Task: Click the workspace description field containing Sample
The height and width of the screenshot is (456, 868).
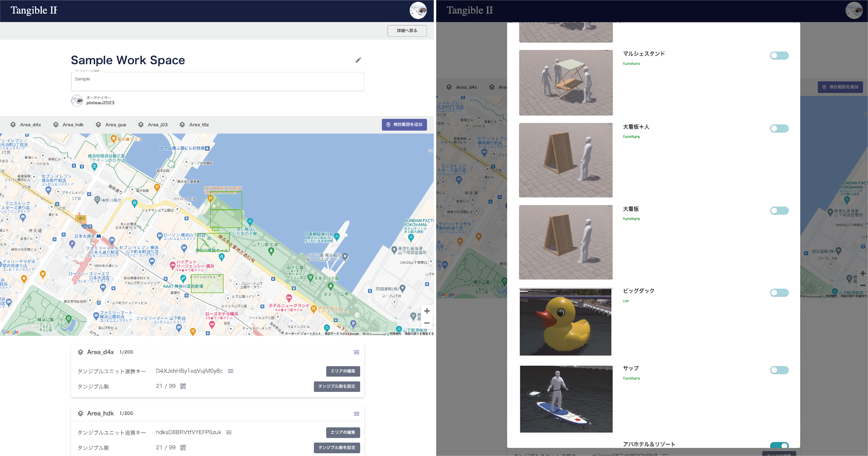Action: coord(217,81)
